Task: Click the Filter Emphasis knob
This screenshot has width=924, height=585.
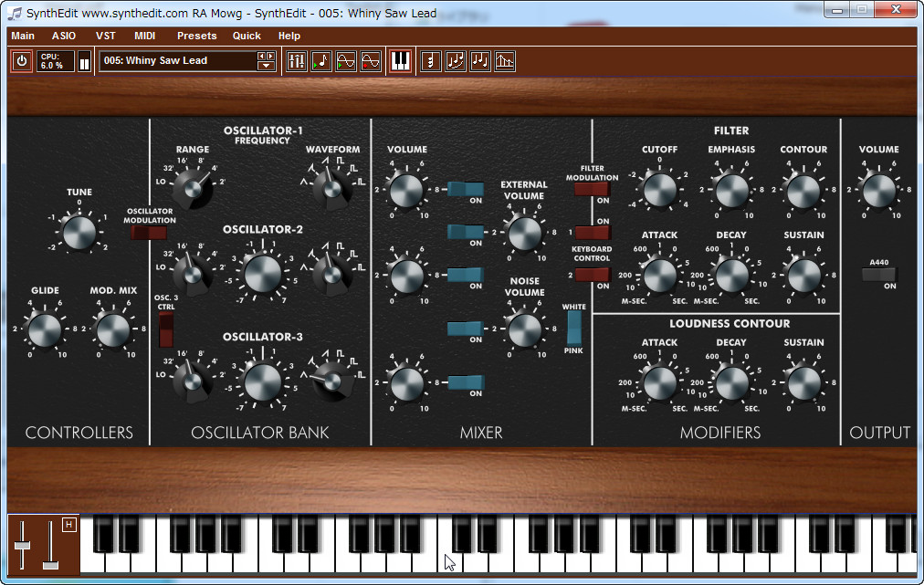Action: pos(732,190)
